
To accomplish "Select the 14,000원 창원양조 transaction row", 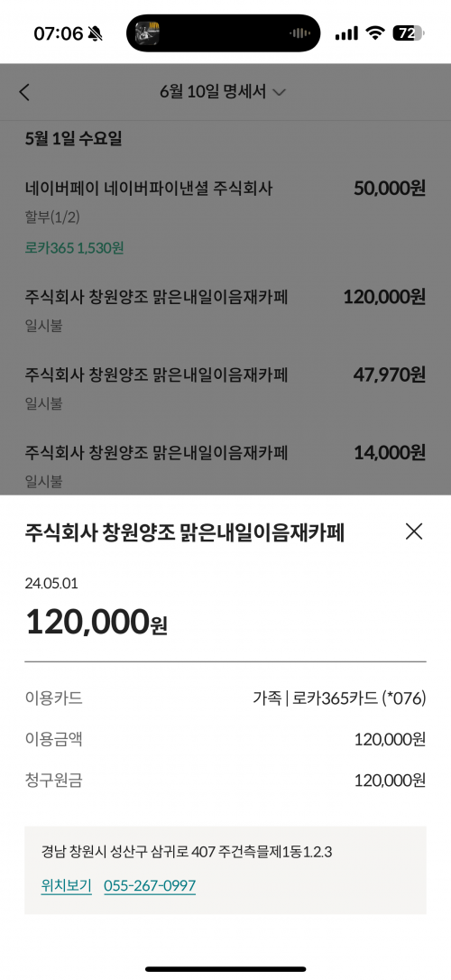I will pyautogui.click(x=225, y=466).
